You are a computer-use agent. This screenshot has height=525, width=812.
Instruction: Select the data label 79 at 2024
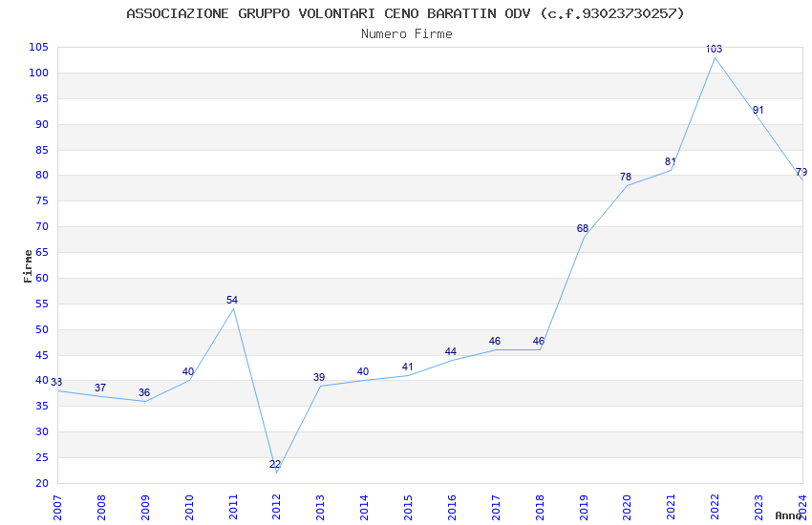coord(801,172)
